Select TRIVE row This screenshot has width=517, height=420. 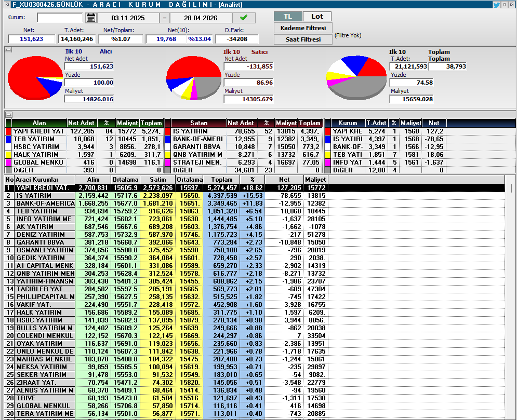(x=255, y=398)
